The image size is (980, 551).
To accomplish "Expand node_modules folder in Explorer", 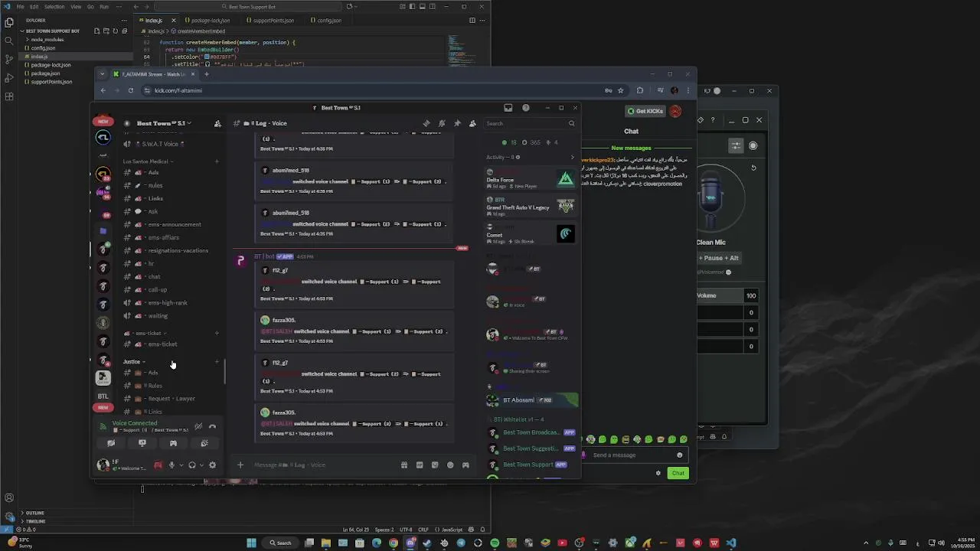I will pos(47,40).
